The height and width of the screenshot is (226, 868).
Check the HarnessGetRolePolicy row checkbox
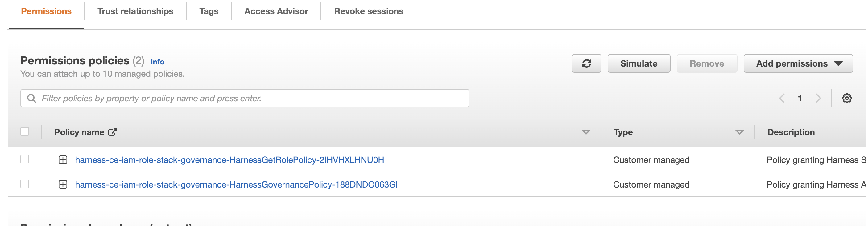point(25,159)
